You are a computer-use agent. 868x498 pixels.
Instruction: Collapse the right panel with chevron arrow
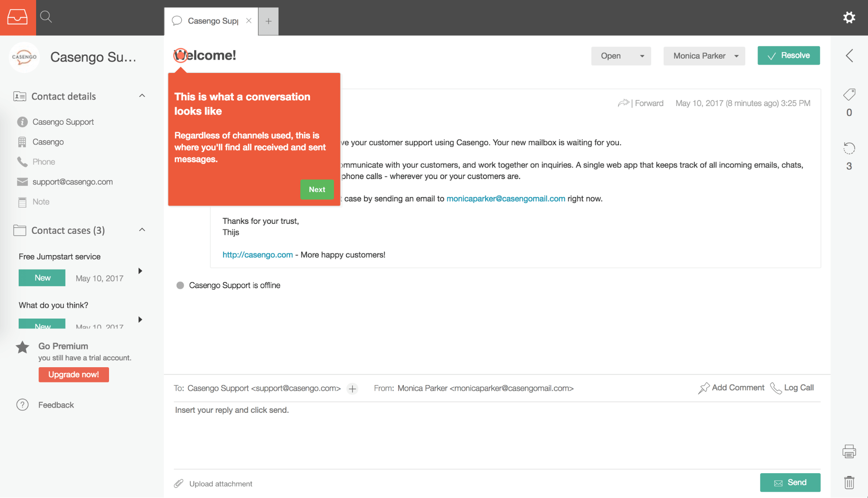pyautogui.click(x=849, y=56)
